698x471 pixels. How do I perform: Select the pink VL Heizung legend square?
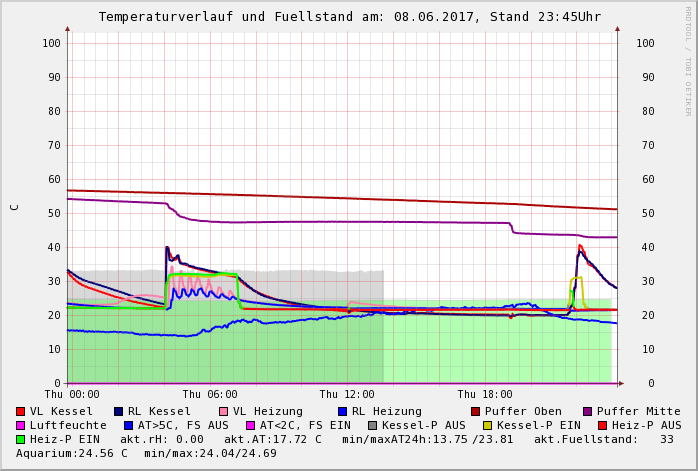point(224,411)
